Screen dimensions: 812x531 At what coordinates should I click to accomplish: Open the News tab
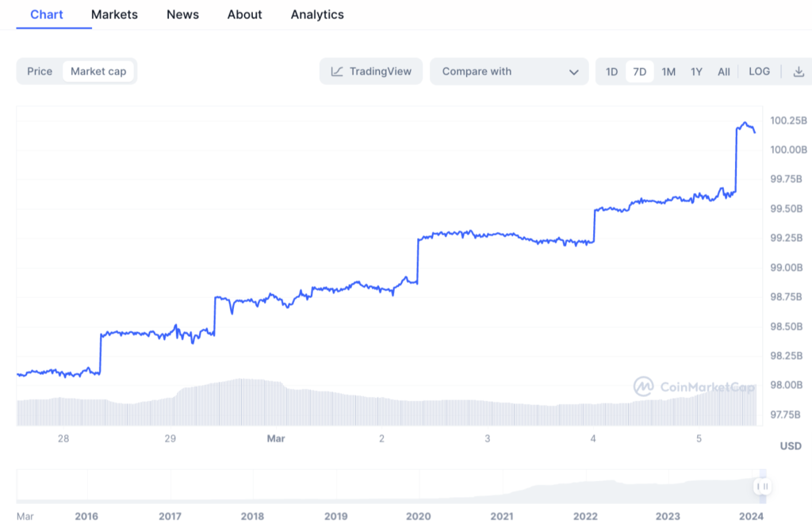pyautogui.click(x=182, y=14)
